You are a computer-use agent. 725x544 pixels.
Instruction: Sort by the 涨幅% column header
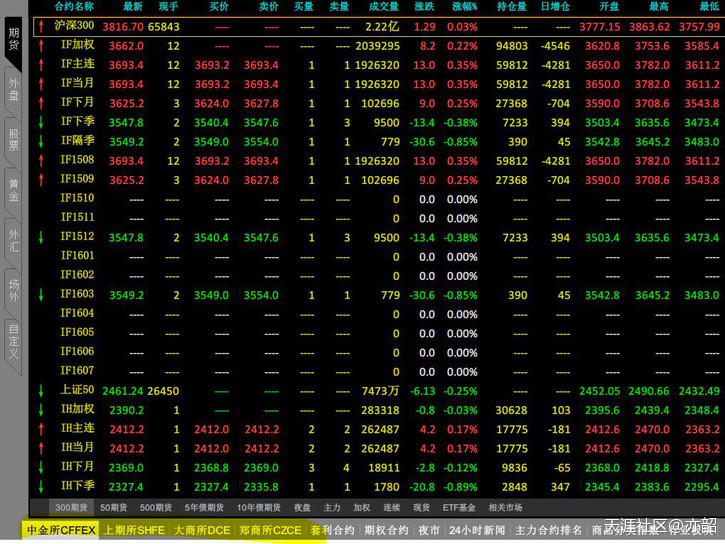click(462, 7)
